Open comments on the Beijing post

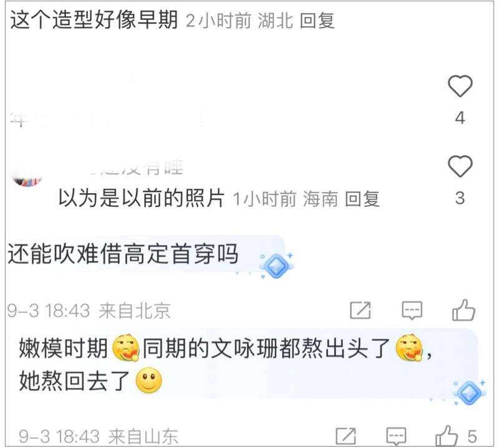412,310
